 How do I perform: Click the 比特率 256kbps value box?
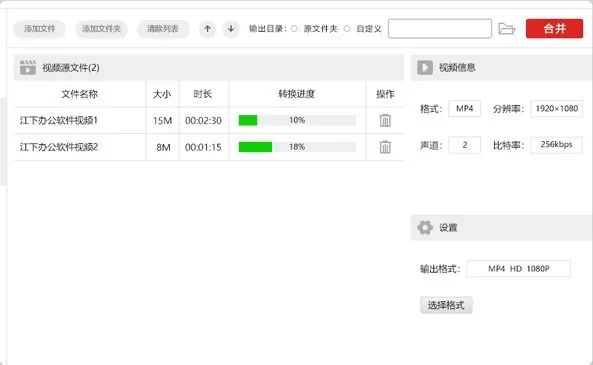tap(556, 145)
